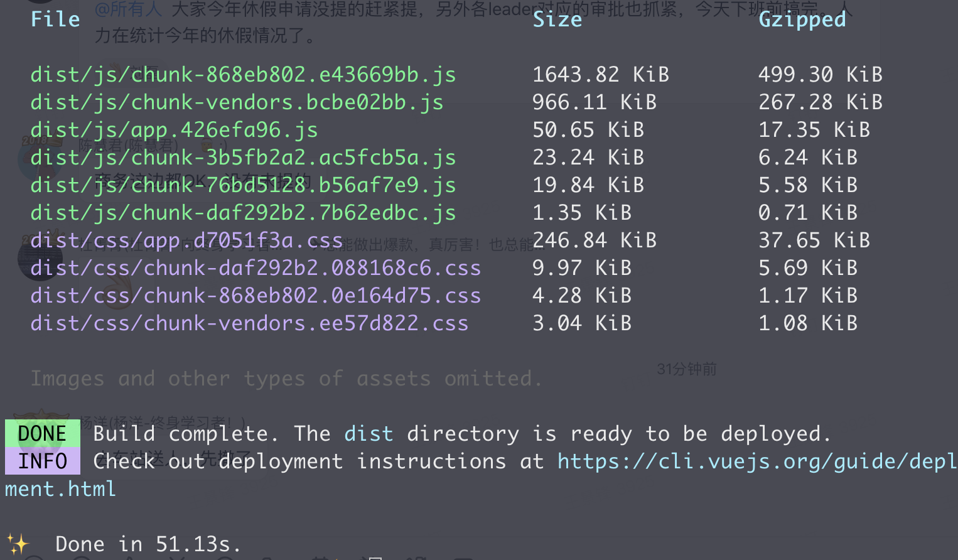Viewport: 958px width, 560px height.
Task: Click the 1643.82 KiB size value
Action: coord(601,75)
